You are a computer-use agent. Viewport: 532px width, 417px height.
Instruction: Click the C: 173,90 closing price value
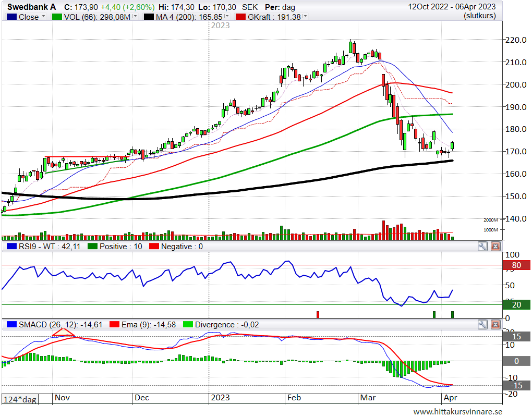[x=81, y=7]
